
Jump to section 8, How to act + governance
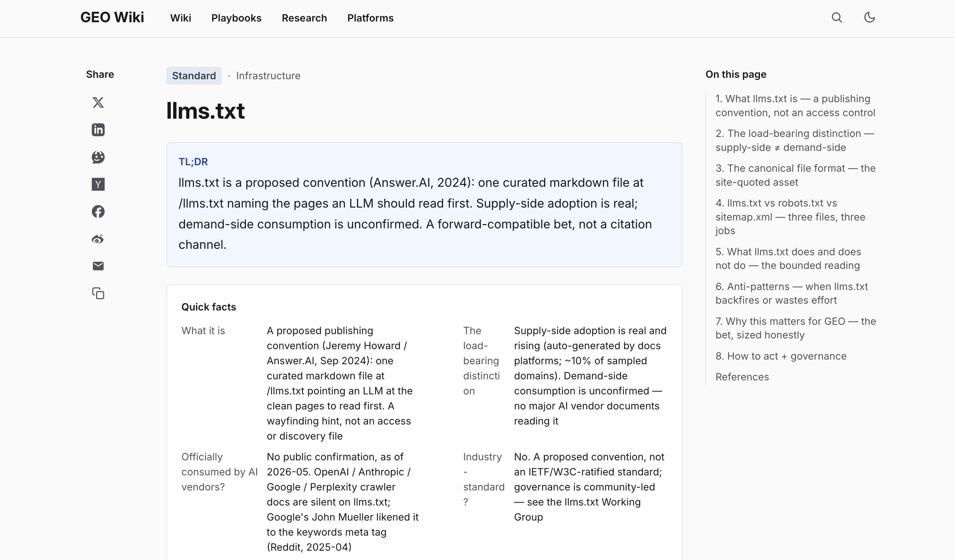pos(781,356)
